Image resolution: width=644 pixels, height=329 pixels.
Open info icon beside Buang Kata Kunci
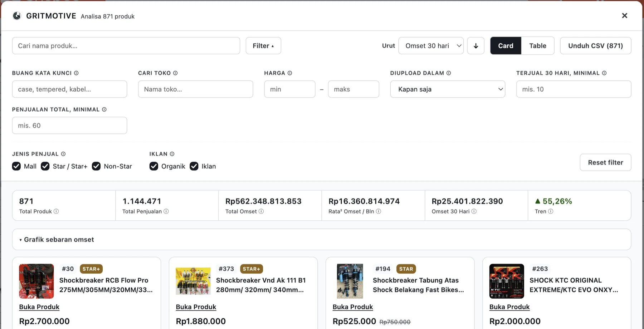click(x=76, y=73)
